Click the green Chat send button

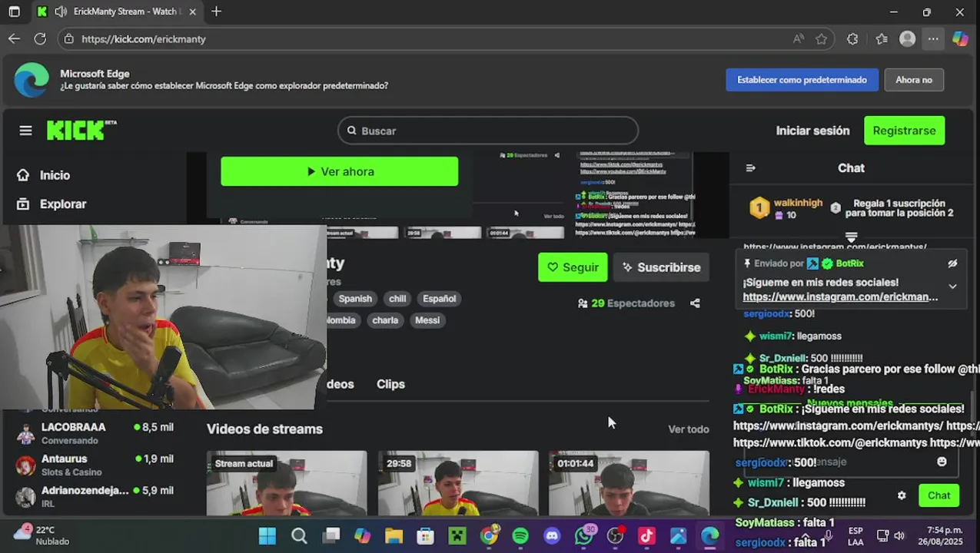tap(938, 495)
